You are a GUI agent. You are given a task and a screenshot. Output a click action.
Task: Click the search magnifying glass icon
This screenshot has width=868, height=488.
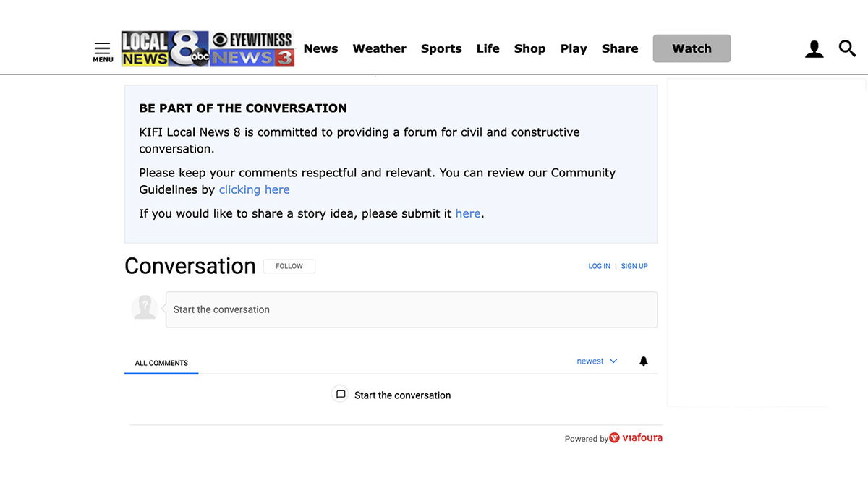pyautogui.click(x=847, y=48)
